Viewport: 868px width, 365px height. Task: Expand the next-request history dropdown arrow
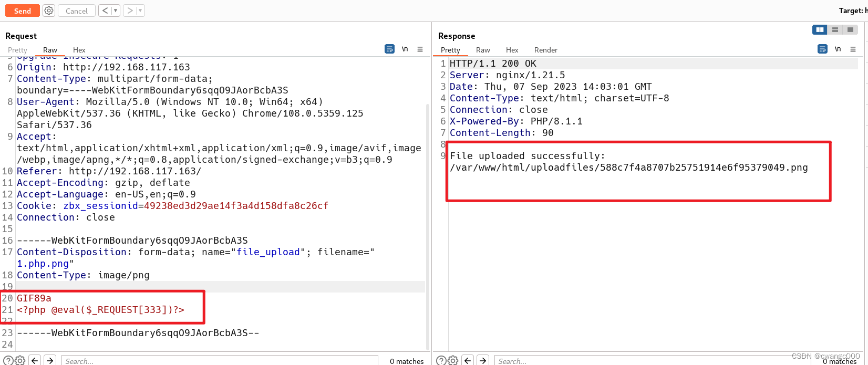[140, 11]
